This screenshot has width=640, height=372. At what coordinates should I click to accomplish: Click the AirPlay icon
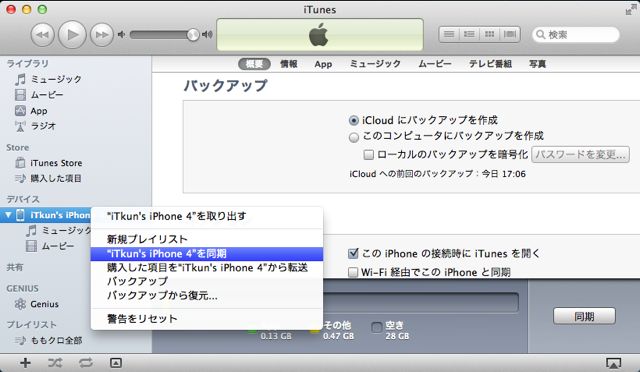pyautogui.click(x=613, y=363)
